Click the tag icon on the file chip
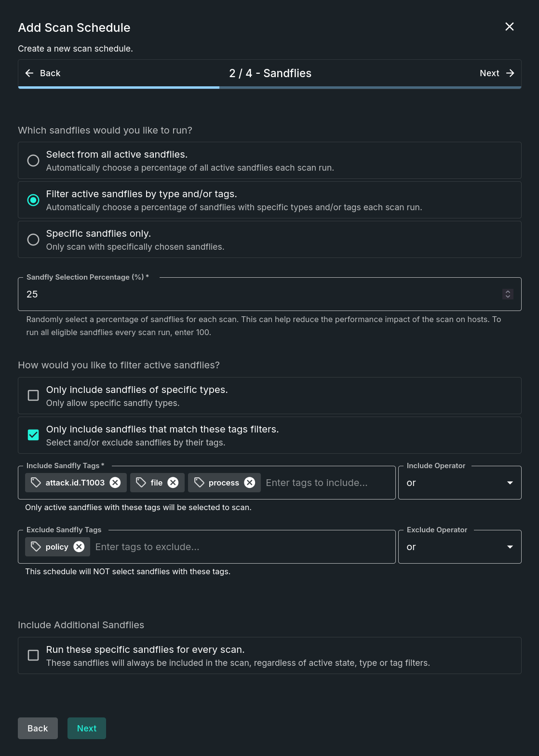This screenshot has height=756, width=539. (x=140, y=483)
